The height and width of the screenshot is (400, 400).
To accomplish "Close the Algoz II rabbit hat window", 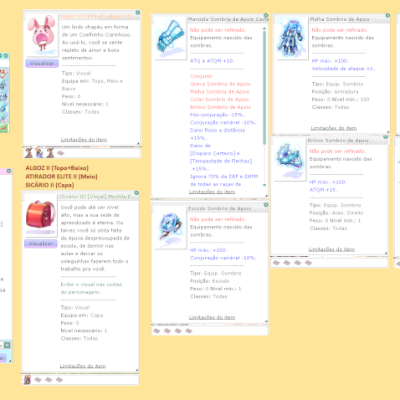I will [x=138, y=13].
